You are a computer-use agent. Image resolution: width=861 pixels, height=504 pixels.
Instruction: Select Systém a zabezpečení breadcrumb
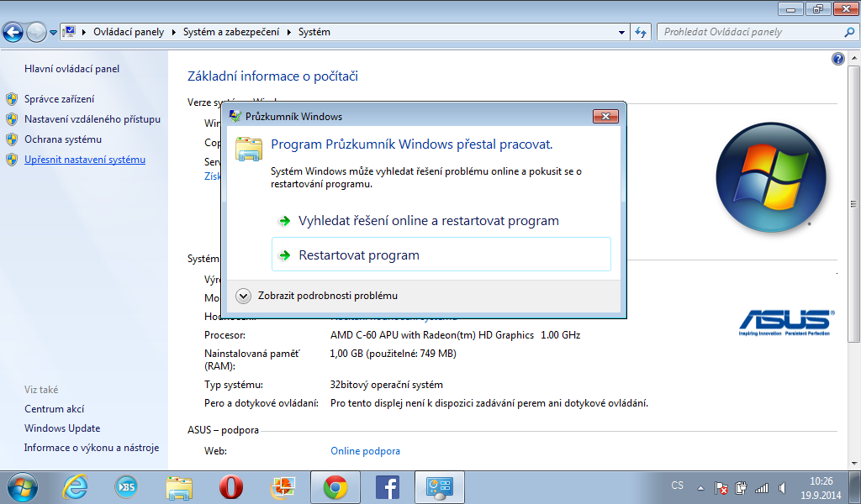(x=231, y=32)
